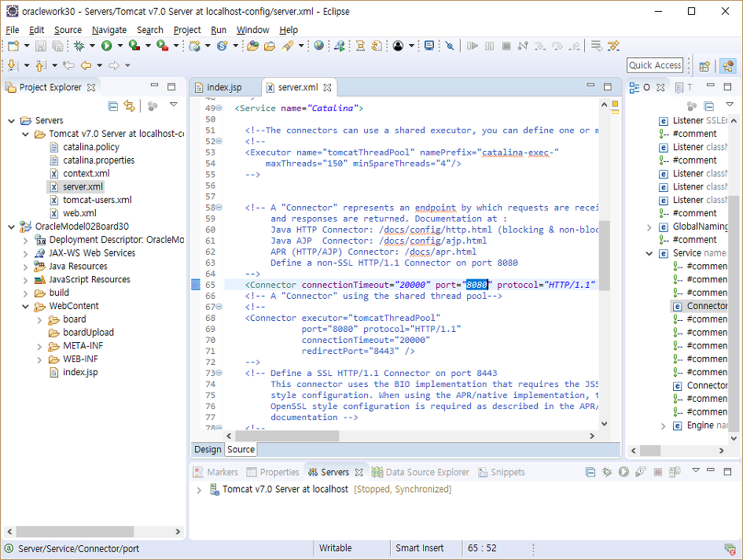
Task: Click Project Explorer horizontal scrollbar thumb
Action: pos(75,532)
